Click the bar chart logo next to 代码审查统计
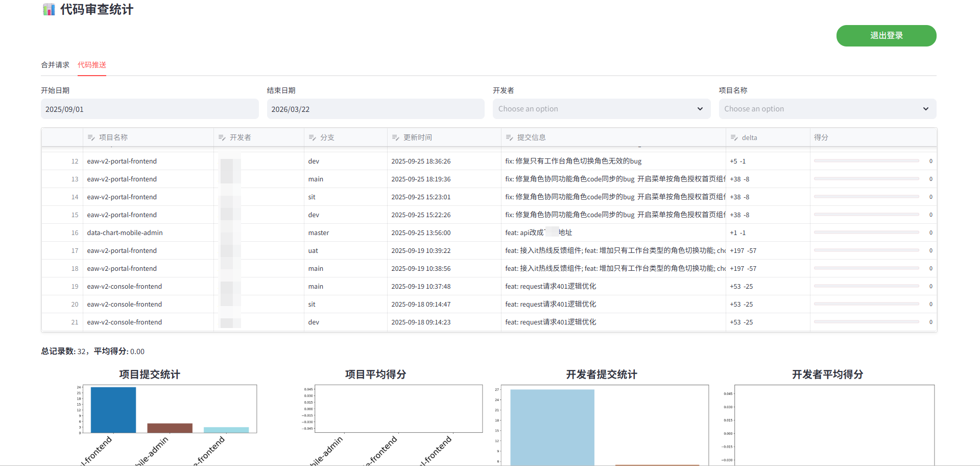980x466 pixels. [49, 10]
